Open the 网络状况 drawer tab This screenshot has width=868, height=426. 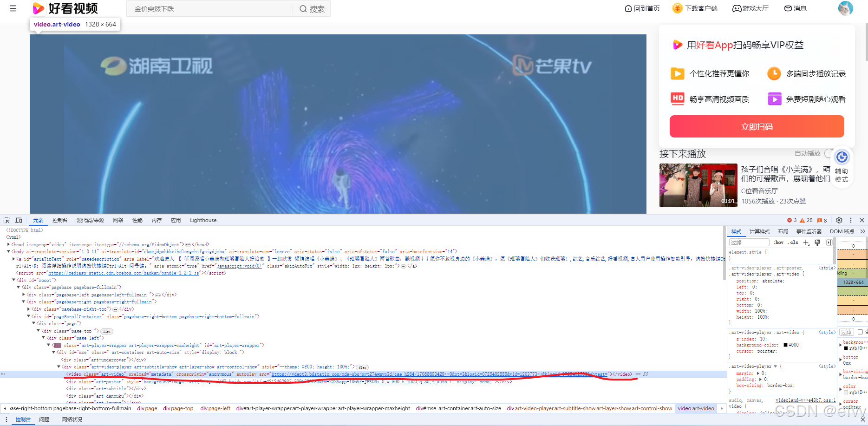[72, 419]
